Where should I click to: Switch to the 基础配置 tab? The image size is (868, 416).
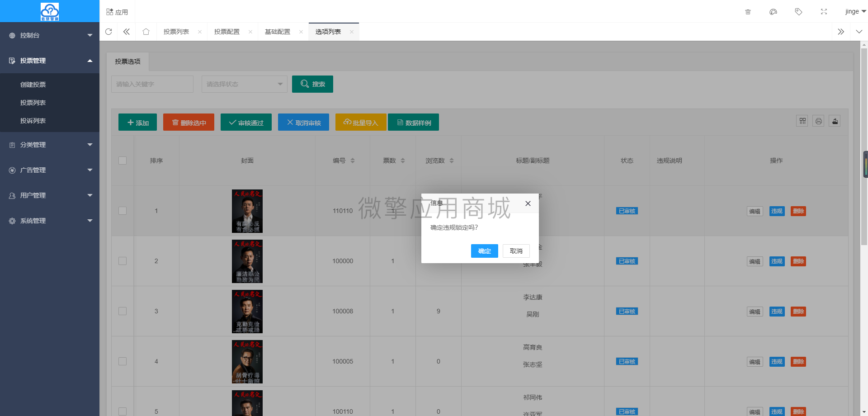point(278,32)
